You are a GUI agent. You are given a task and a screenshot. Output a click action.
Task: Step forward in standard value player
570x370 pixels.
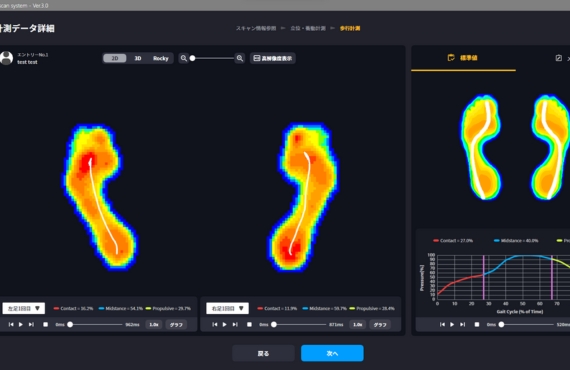coord(463,324)
